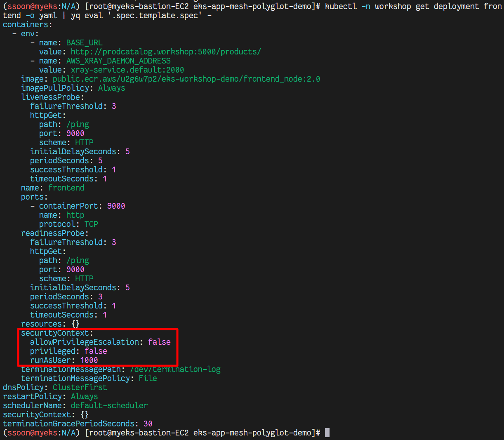
Task: Click the schedulerName: default-scheduler line
Action: pos(75,406)
